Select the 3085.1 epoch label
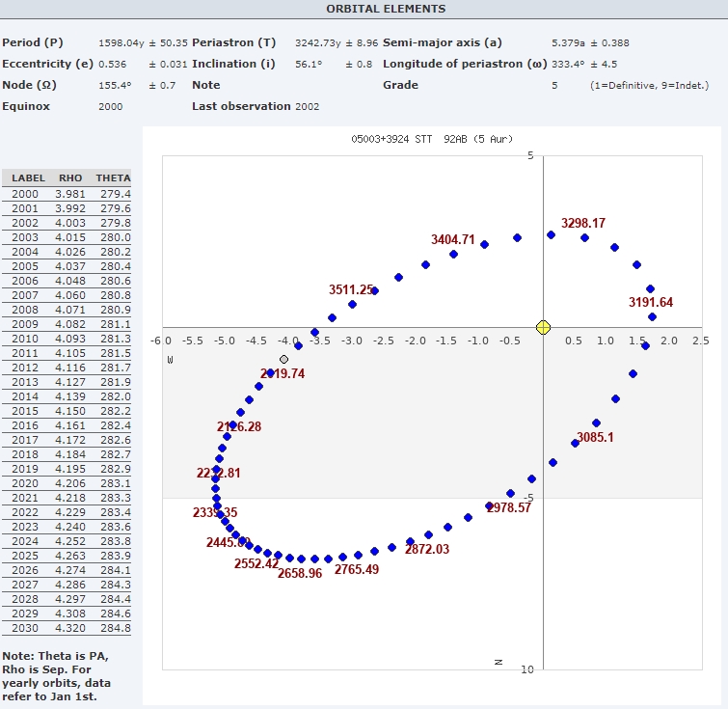Screen dimensions: 728x709 pyautogui.click(x=595, y=437)
